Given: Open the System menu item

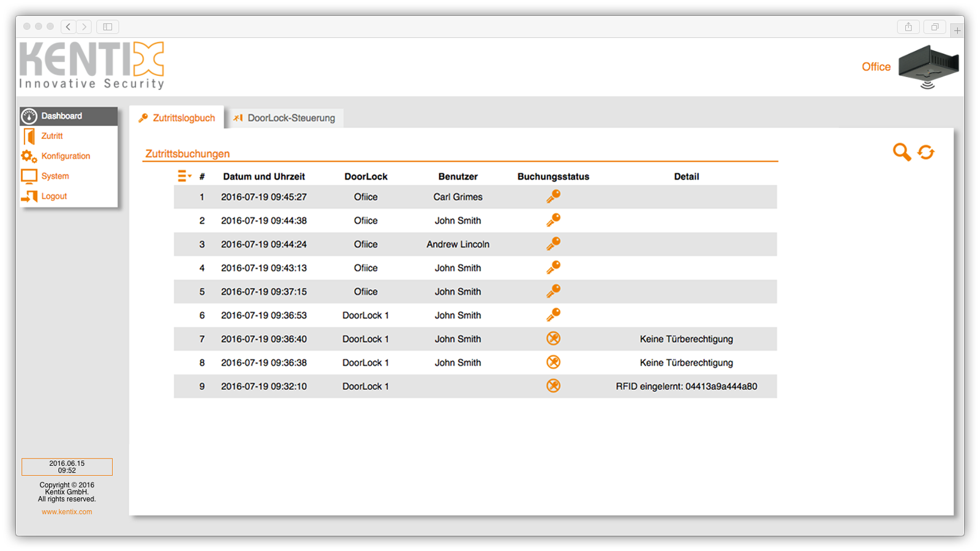Looking at the screenshot, I should [69, 176].
